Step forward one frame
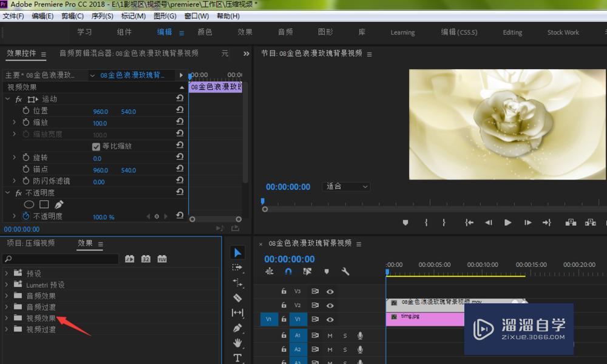The width and height of the screenshot is (607, 364). (x=527, y=223)
